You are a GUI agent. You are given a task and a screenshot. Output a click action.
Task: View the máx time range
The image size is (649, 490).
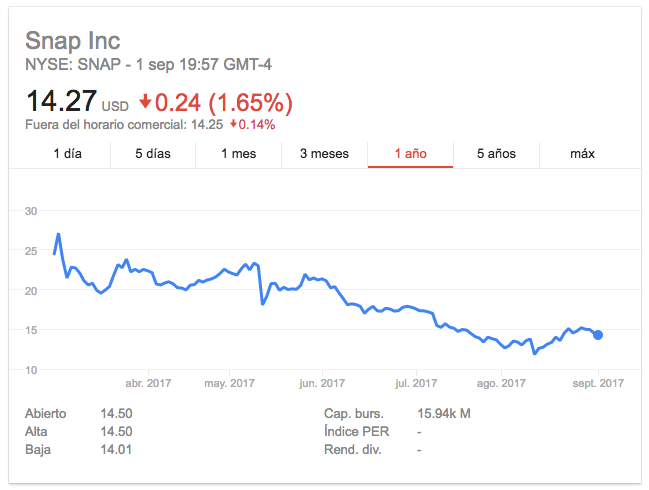[x=582, y=153]
